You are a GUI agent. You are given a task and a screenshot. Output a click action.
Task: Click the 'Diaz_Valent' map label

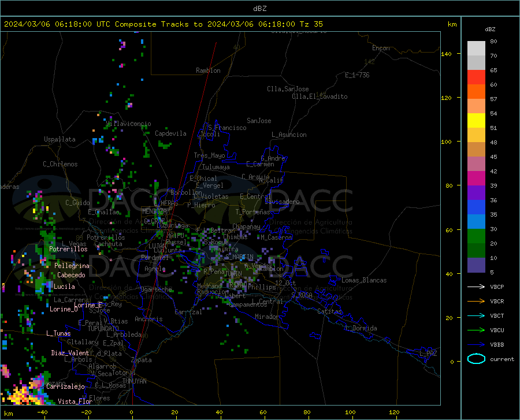70,353
